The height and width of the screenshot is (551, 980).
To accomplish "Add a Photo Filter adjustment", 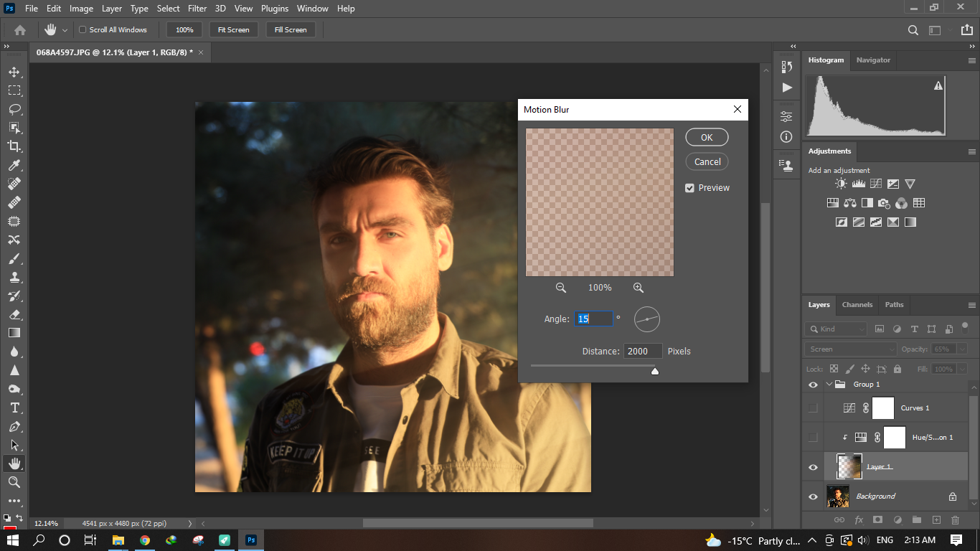I will 884,203.
